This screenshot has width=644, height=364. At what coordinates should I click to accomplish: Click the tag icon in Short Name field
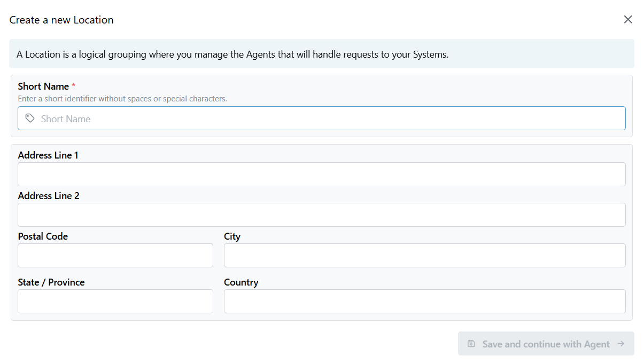[x=30, y=118]
